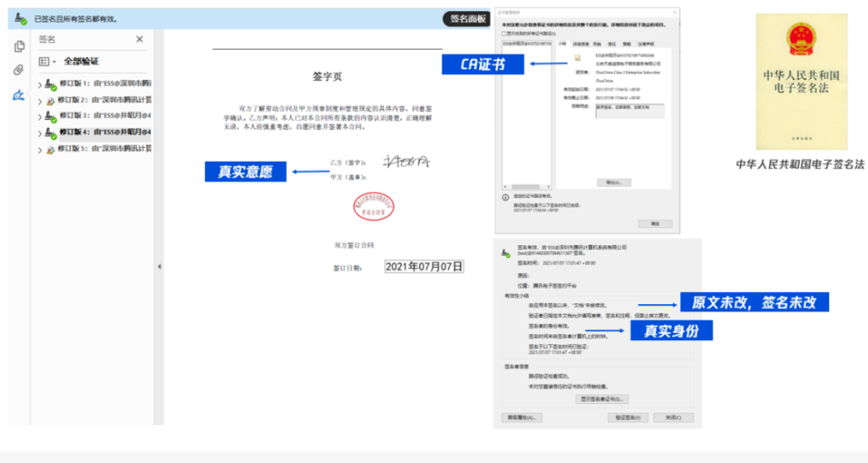The height and width of the screenshot is (463, 868).
Task: Switch to the 法律声明 tab in certificate viewer
Action: pyautogui.click(x=646, y=44)
